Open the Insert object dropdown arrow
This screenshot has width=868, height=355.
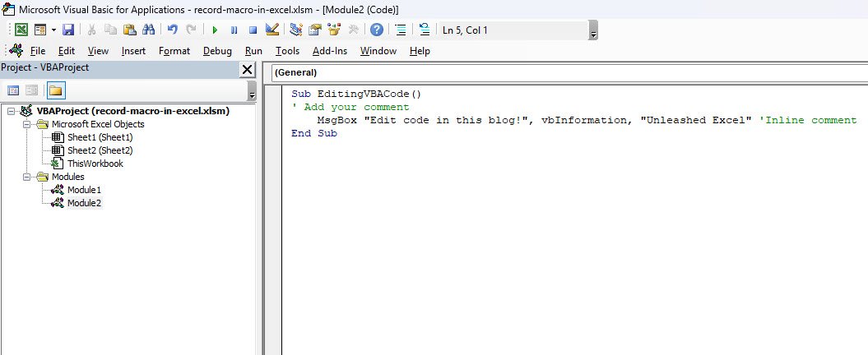(x=53, y=30)
